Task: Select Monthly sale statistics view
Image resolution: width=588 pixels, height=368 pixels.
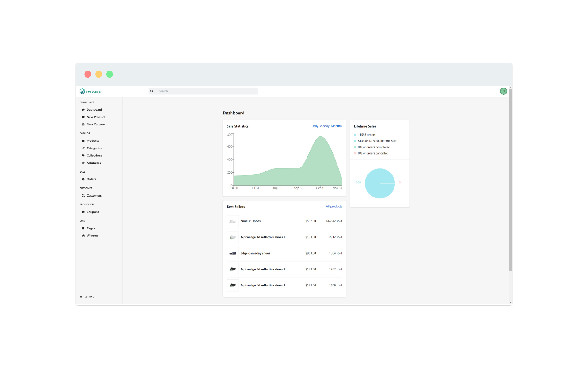Action: pyautogui.click(x=336, y=126)
